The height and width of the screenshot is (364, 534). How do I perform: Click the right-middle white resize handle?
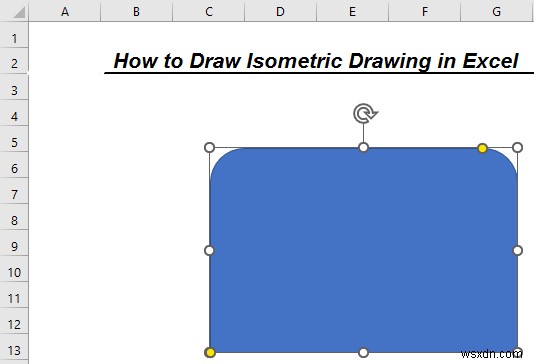[517, 251]
